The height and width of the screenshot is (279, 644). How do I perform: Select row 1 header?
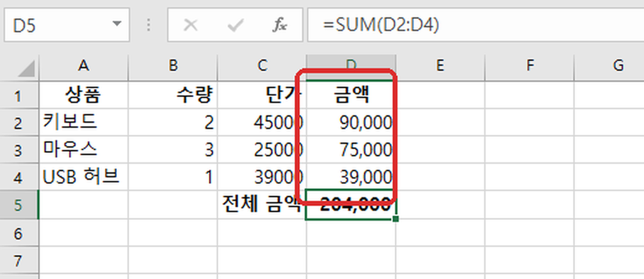click(x=19, y=96)
